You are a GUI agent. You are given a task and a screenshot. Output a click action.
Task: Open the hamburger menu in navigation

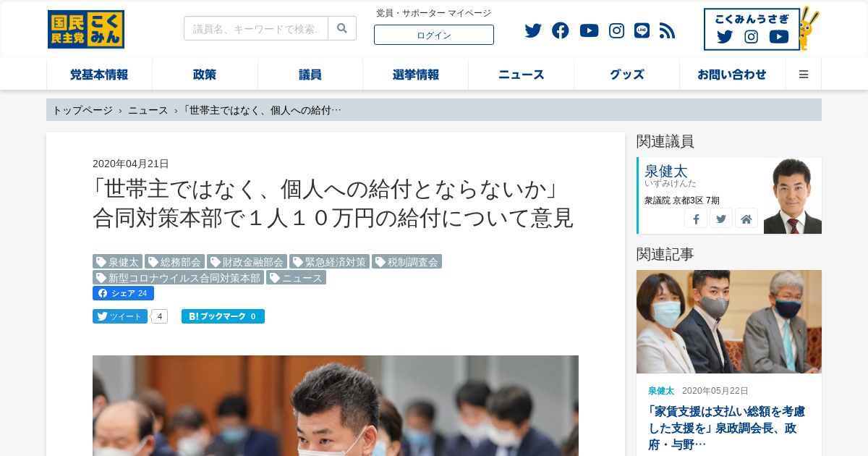(804, 75)
